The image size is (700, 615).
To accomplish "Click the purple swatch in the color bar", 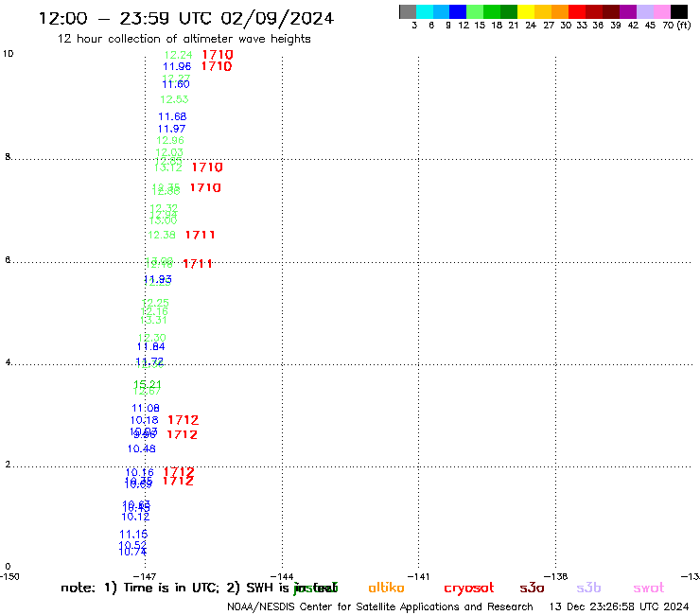I will pos(628,11).
